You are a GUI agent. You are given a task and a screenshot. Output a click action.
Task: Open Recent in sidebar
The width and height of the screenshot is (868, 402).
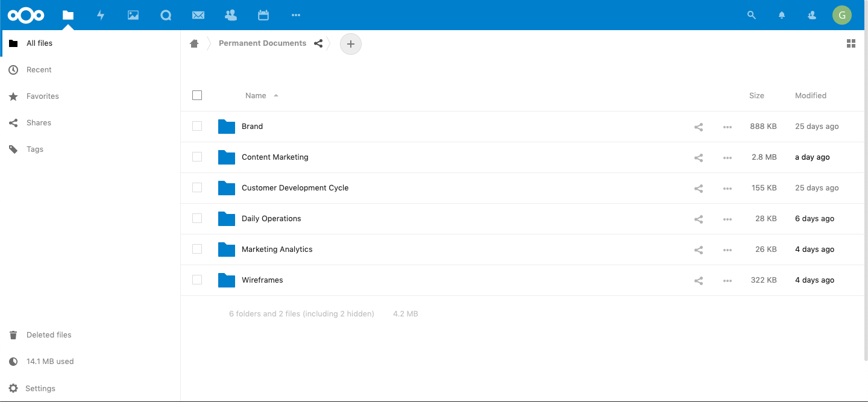90,70
